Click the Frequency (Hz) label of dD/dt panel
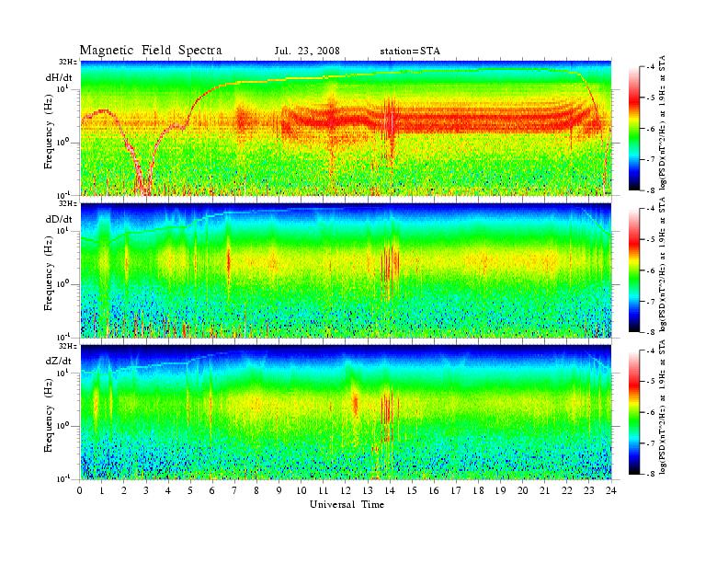The image size is (728, 563). tap(49, 273)
